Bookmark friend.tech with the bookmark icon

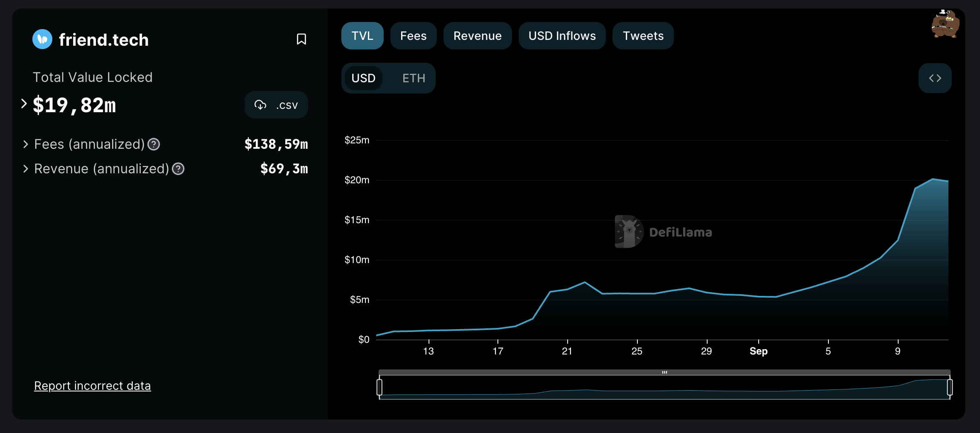301,39
